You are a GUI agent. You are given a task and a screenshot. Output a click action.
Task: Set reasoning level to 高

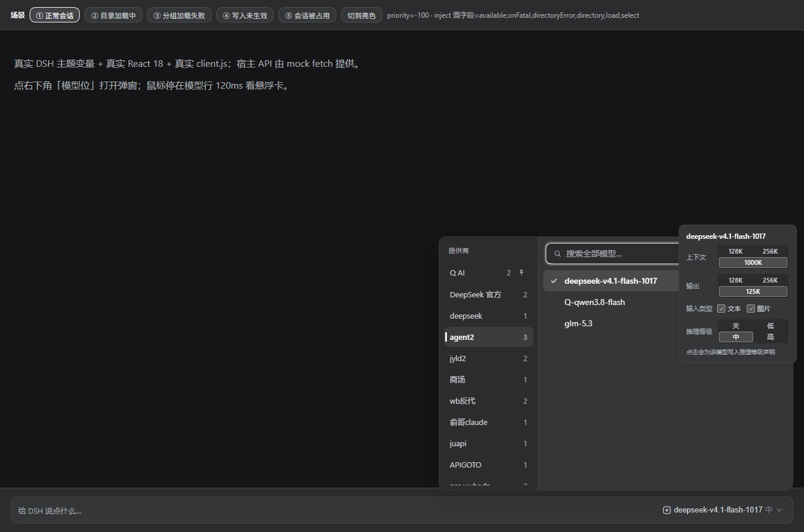(x=770, y=337)
